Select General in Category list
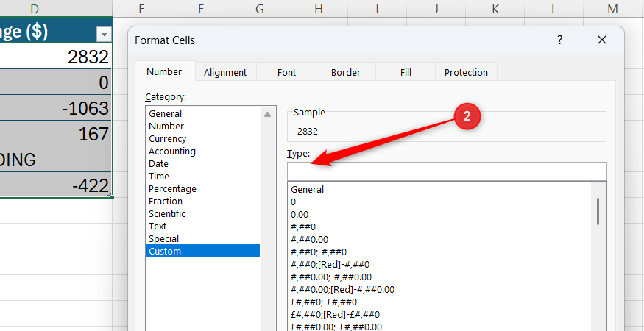This screenshot has width=644, height=331. [x=203, y=114]
